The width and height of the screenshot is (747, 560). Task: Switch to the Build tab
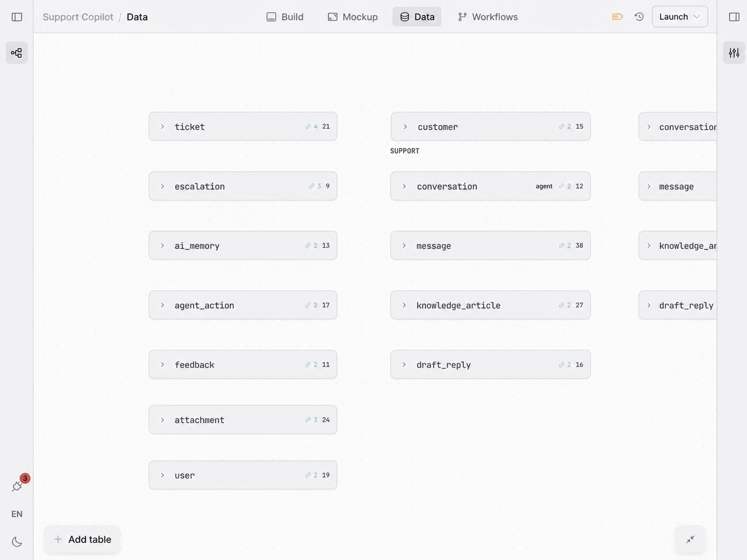click(285, 17)
